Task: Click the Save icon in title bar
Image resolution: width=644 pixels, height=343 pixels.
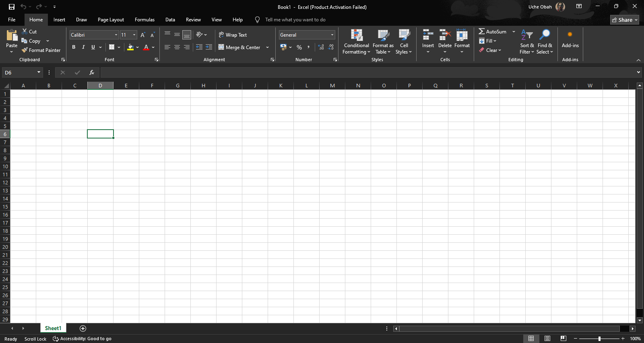Action: coord(12,7)
